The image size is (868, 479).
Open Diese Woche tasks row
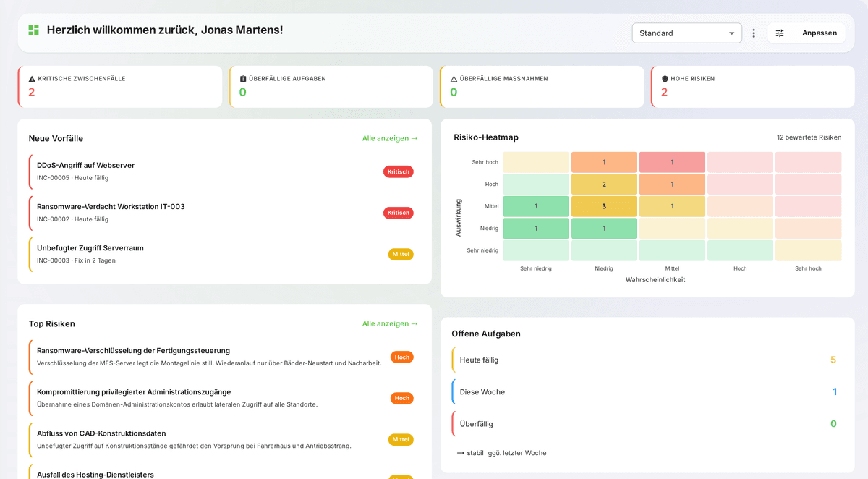[x=647, y=391]
